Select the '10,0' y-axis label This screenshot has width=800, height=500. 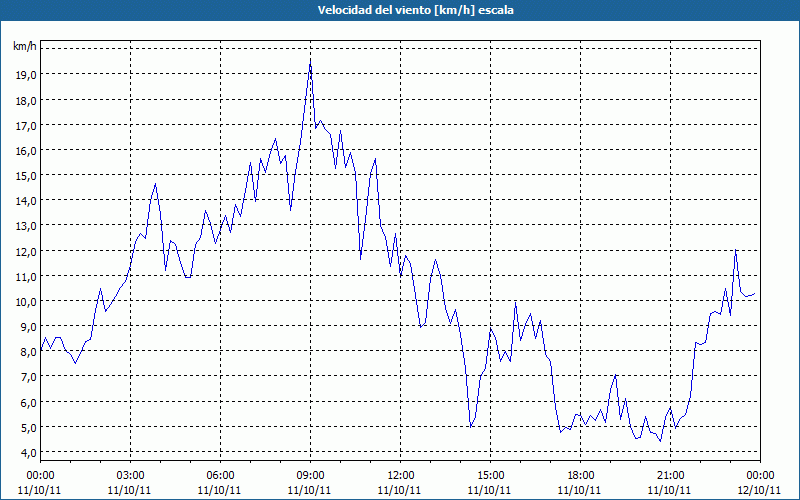27,302
